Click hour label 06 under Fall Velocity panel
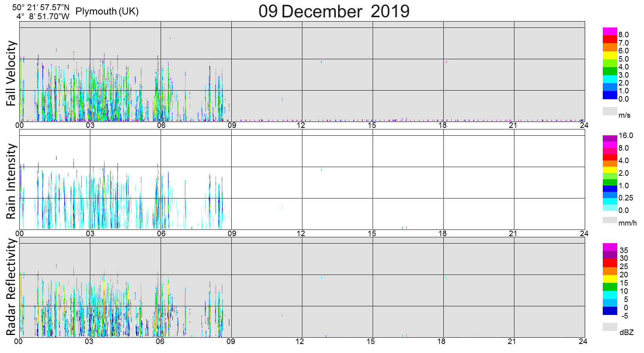Viewport: 644px width, 353px height. (161, 125)
